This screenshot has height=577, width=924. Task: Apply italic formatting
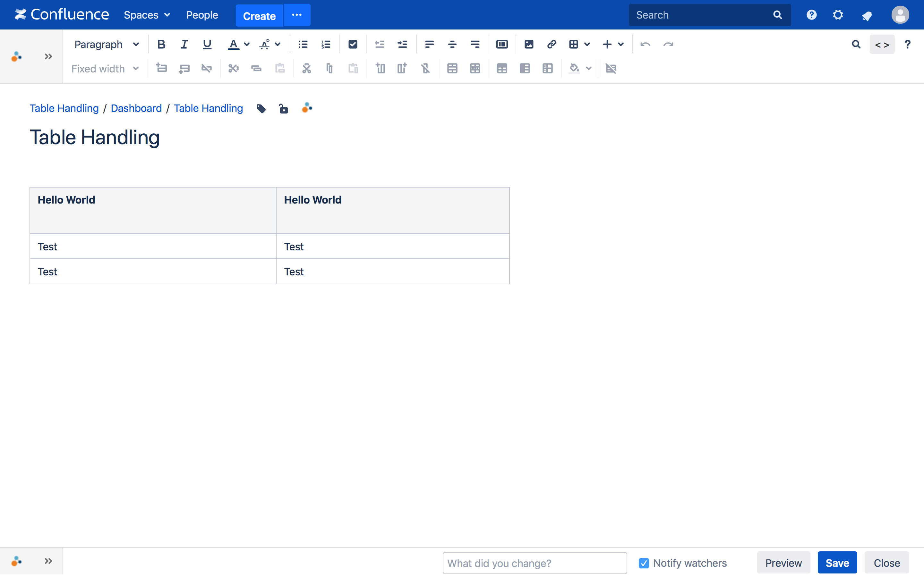point(184,44)
